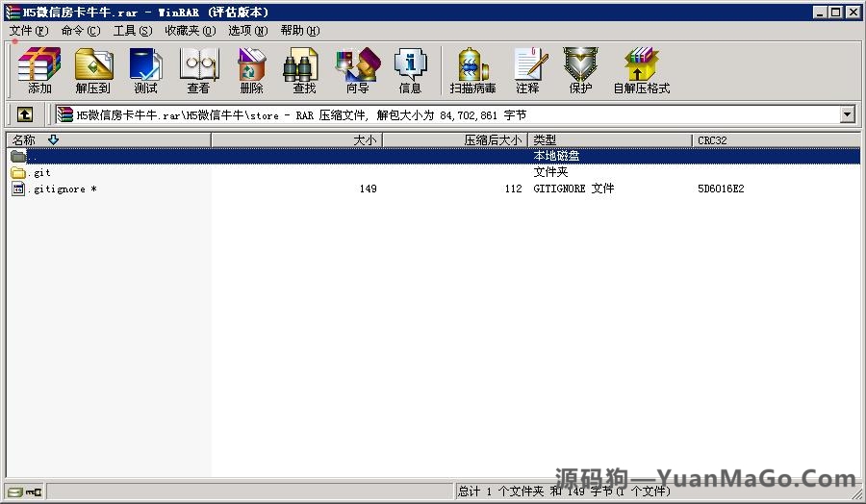Go up one folder level button

[x=24, y=114]
